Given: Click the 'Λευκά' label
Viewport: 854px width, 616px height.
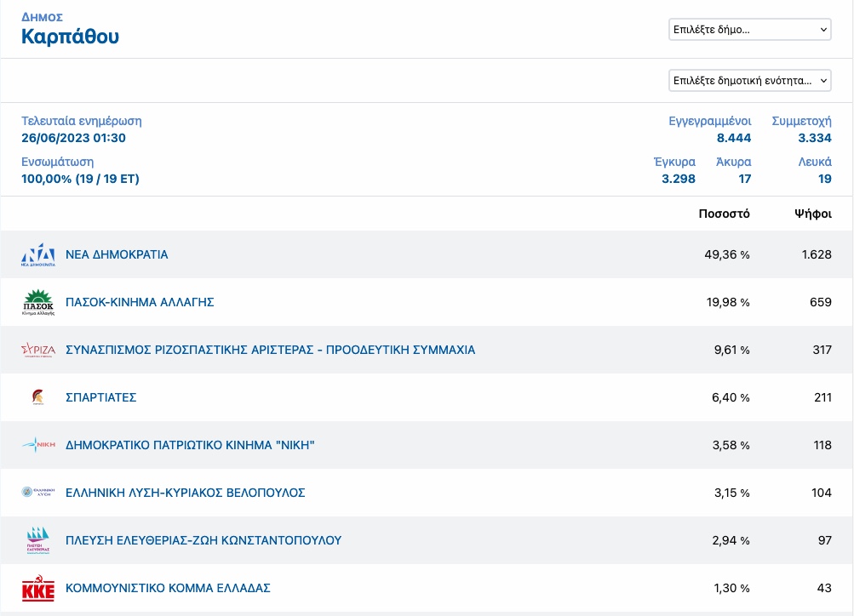Looking at the screenshot, I should [x=815, y=162].
